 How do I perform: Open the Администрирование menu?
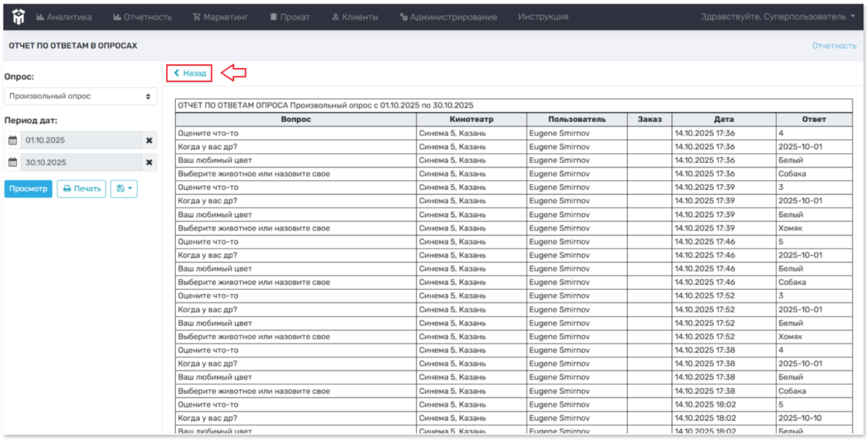tap(448, 16)
